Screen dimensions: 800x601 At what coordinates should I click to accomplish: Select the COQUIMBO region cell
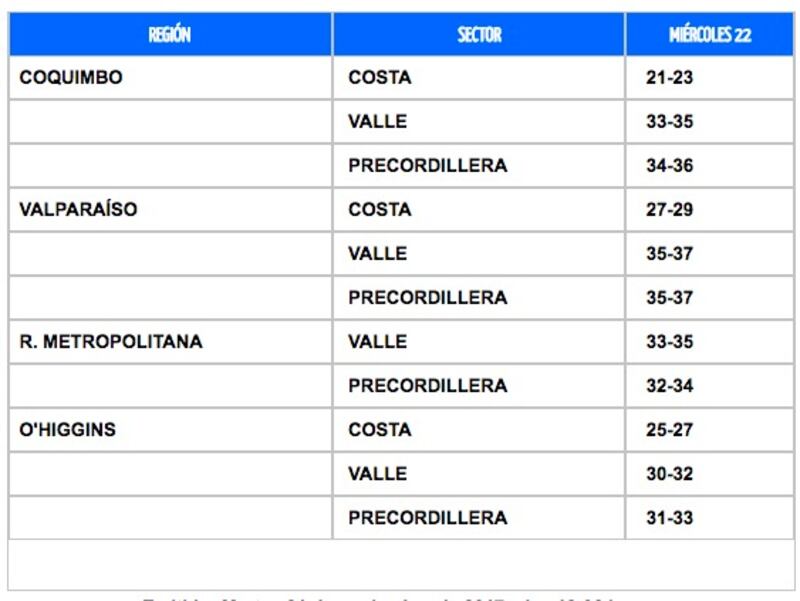[170, 78]
